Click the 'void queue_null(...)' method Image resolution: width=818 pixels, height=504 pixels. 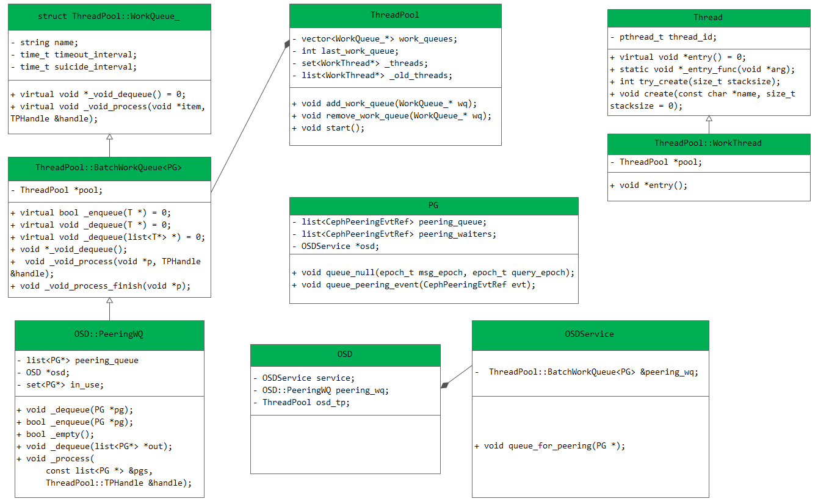(x=433, y=272)
